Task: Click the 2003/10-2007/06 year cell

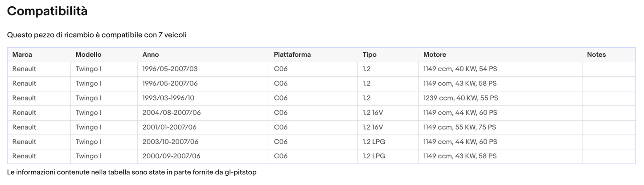Action: [170, 142]
